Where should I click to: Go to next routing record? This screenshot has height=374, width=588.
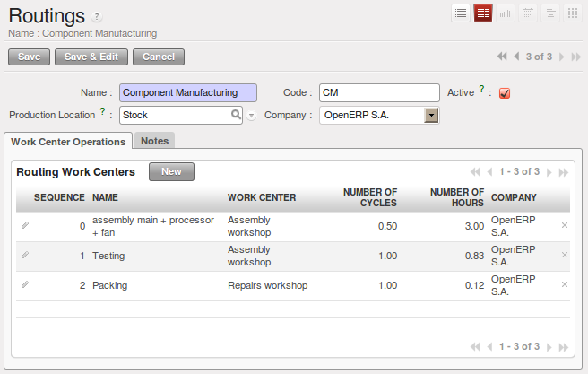click(562, 57)
